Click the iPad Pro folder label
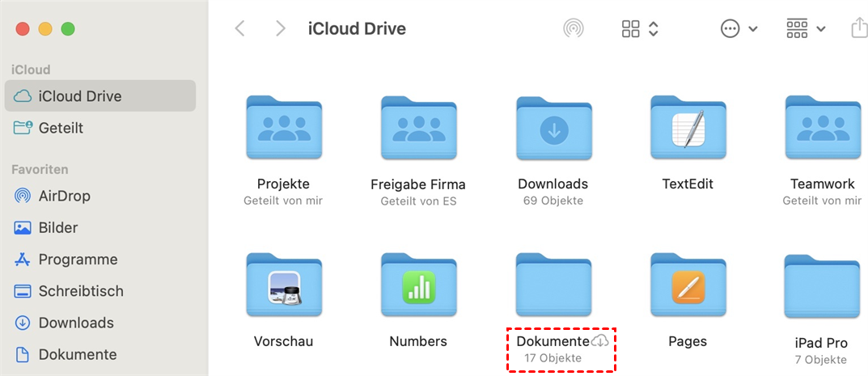 pos(820,344)
